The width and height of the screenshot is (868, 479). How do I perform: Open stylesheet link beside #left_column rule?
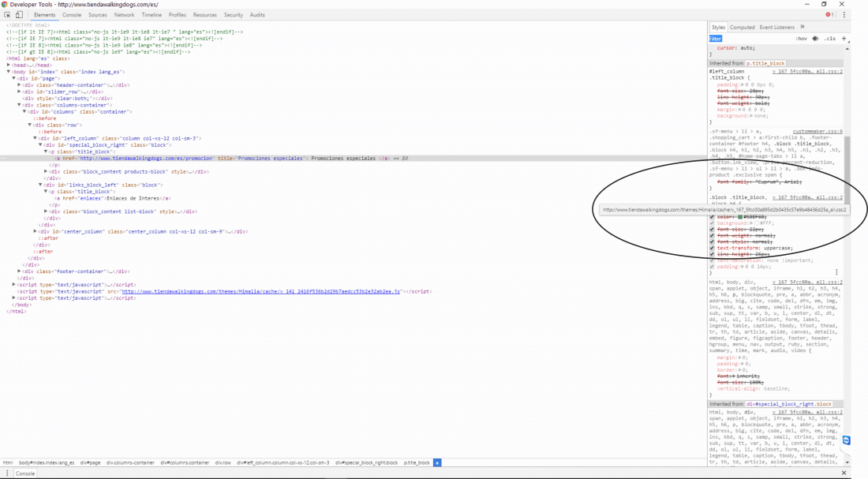pyautogui.click(x=807, y=72)
